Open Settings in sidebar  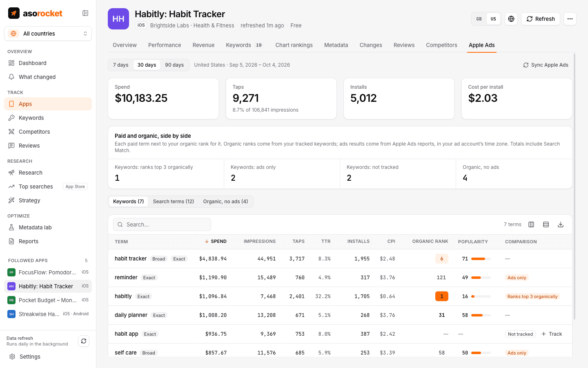coord(48,357)
